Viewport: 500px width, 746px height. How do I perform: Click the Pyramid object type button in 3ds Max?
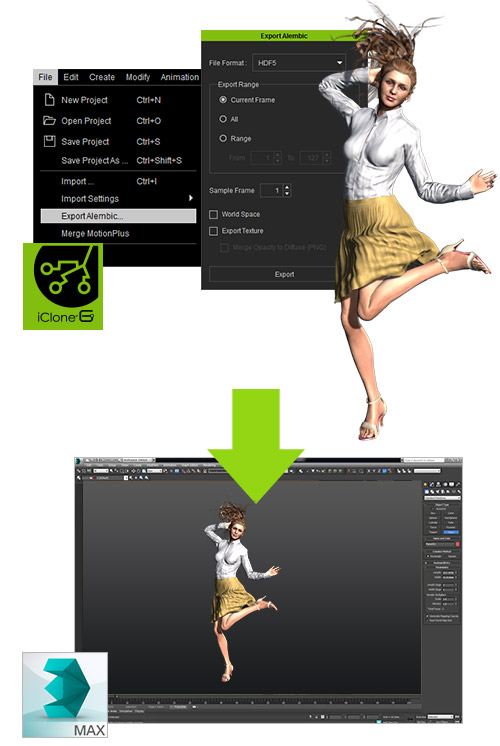click(451, 527)
